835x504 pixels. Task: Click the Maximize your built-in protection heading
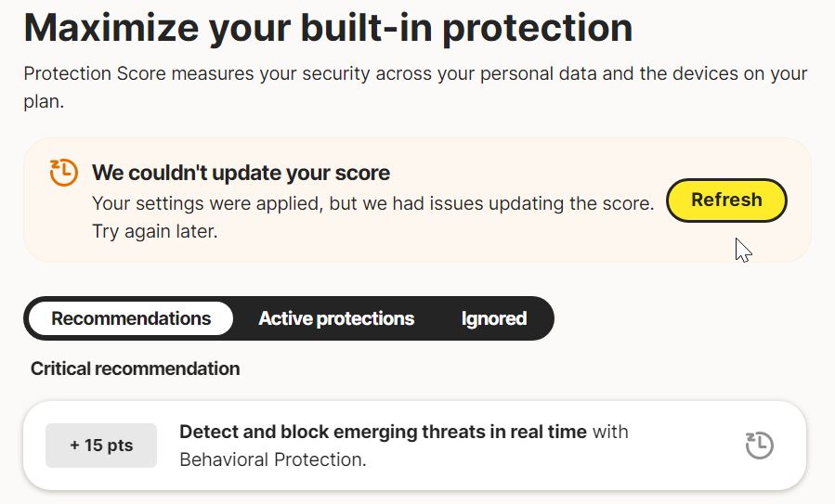click(x=328, y=29)
